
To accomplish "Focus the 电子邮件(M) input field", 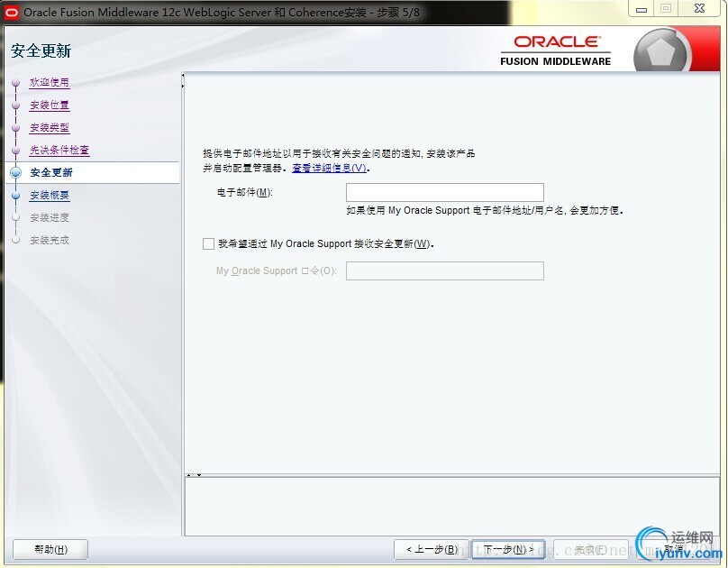I will (445, 192).
